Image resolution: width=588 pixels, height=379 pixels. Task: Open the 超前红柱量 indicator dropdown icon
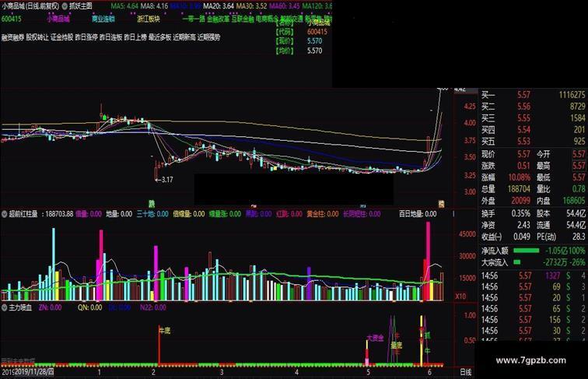click(x=4, y=214)
